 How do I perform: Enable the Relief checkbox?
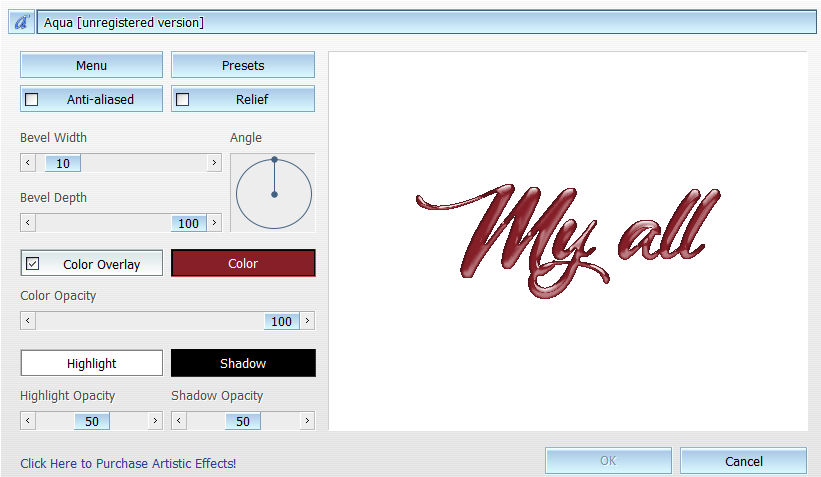183,99
